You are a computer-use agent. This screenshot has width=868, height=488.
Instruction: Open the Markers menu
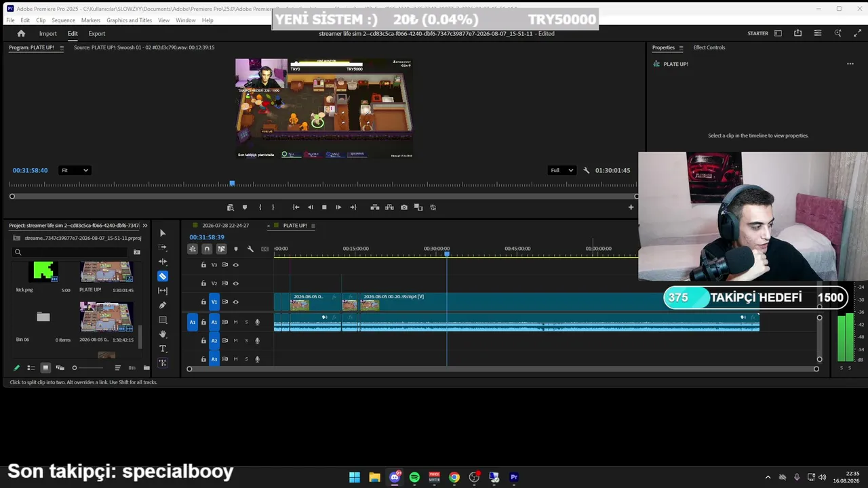tap(91, 20)
